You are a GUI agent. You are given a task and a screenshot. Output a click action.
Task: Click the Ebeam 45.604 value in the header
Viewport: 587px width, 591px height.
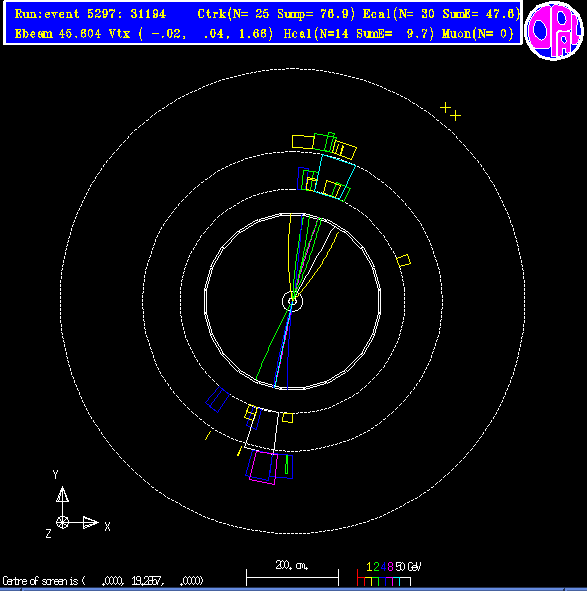(x=58, y=34)
